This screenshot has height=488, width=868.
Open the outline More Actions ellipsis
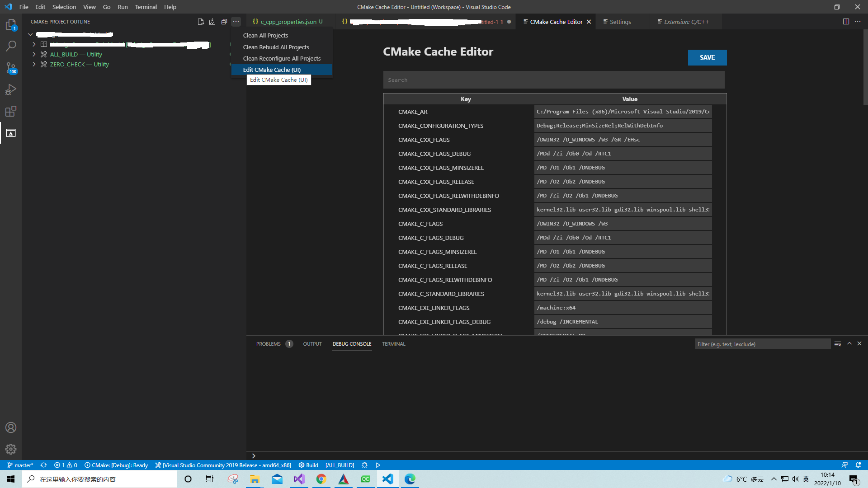click(x=236, y=22)
